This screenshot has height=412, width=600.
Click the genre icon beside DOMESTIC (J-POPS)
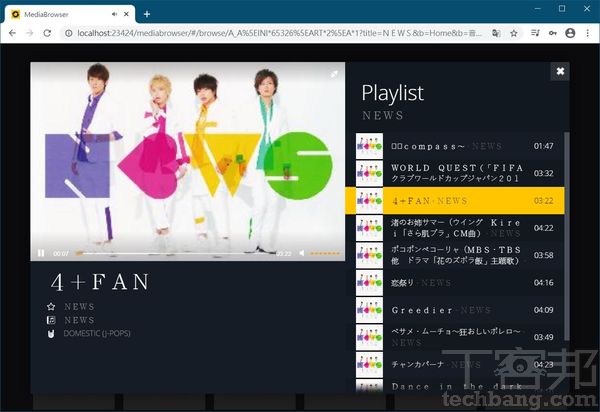(x=51, y=333)
